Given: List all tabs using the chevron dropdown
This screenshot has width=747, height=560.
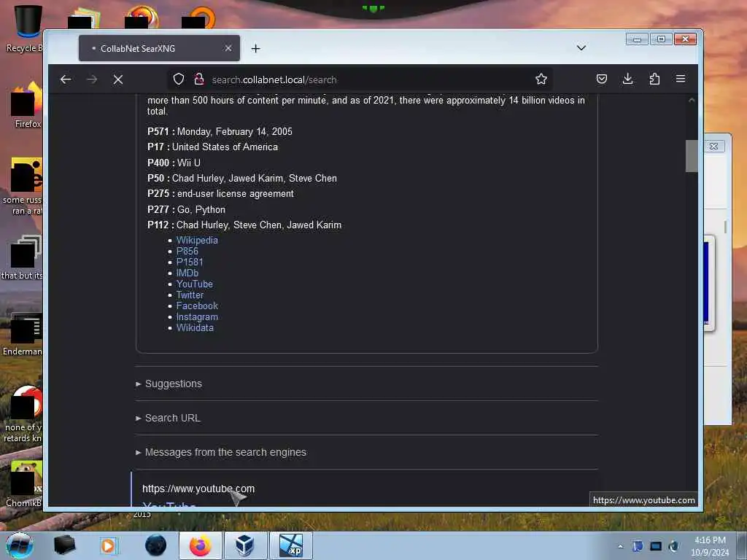Looking at the screenshot, I should [581, 48].
